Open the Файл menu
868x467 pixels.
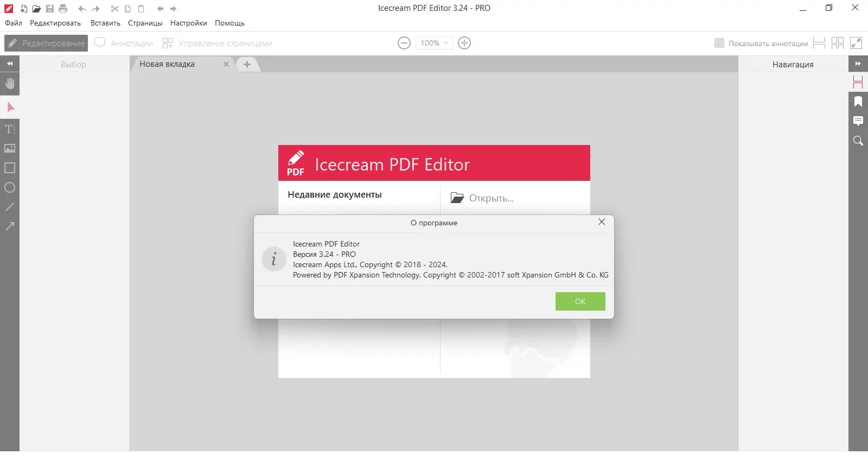[x=14, y=23]
